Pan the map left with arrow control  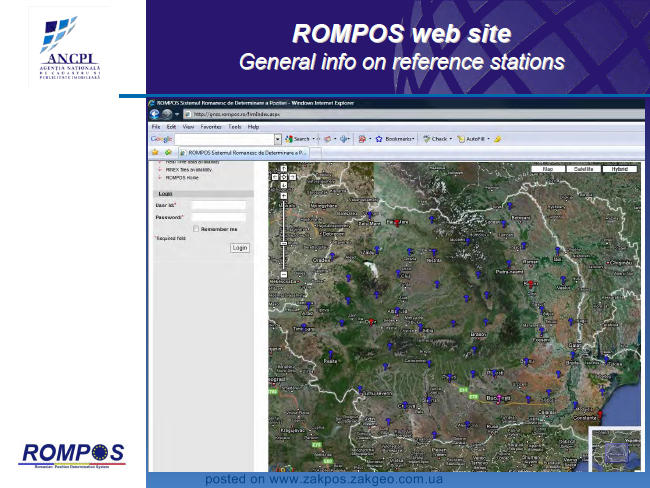coord(275,177)
